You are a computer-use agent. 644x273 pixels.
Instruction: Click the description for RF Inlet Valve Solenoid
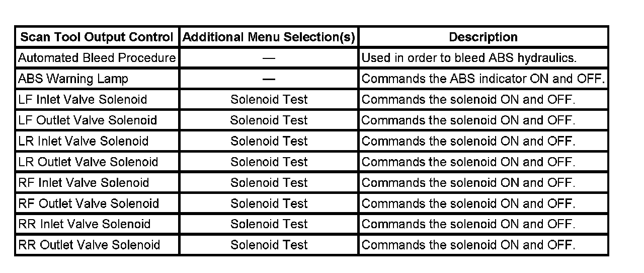click(x=468, y=182)
